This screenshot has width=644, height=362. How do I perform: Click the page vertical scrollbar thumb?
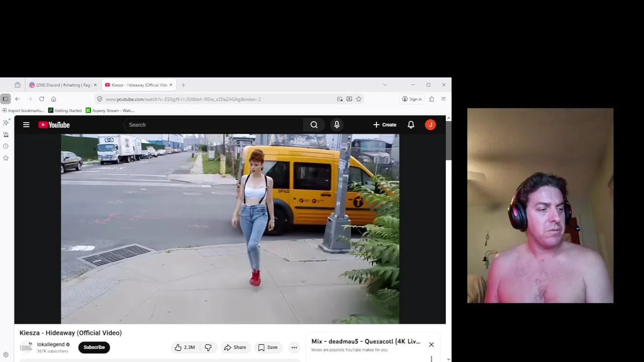click(x=449, y=141)
